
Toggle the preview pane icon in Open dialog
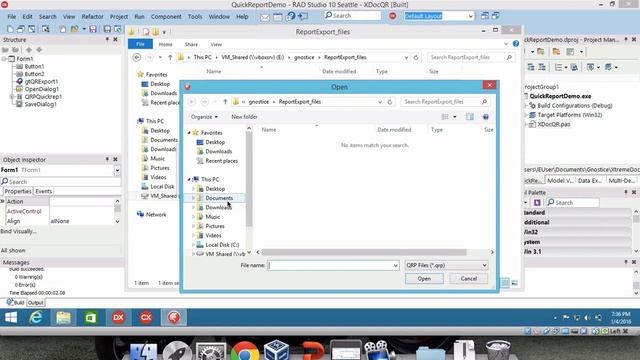pyautogui.click(x=470, y=117)
